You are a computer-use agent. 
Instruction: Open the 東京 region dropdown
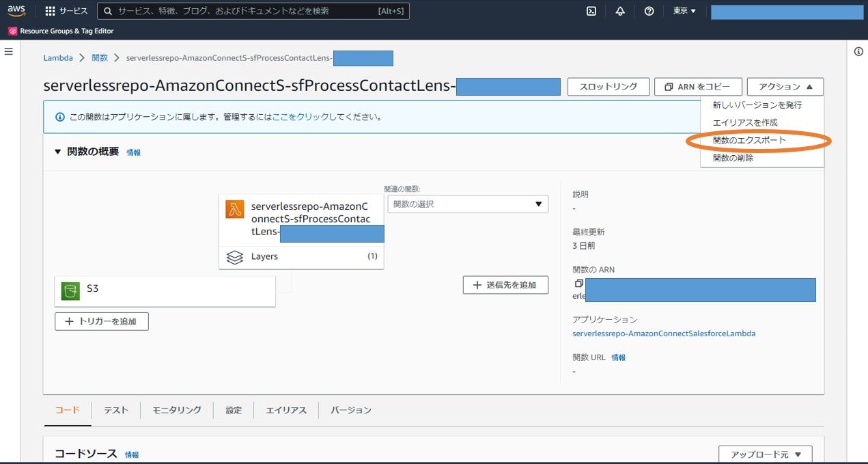pyautogui.click(x=684, y=11)
